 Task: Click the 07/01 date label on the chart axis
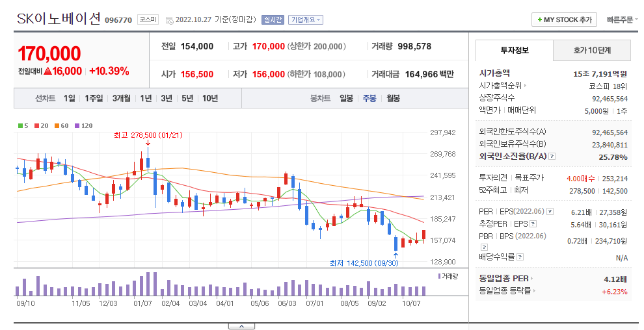click(x=315, y=304)
